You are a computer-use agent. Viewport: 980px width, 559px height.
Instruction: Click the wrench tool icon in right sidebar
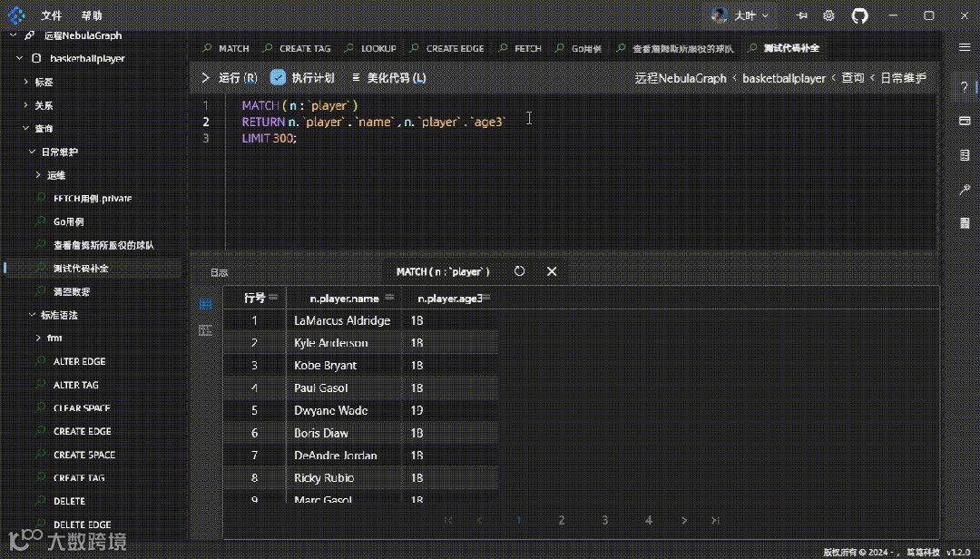(965, 189)
